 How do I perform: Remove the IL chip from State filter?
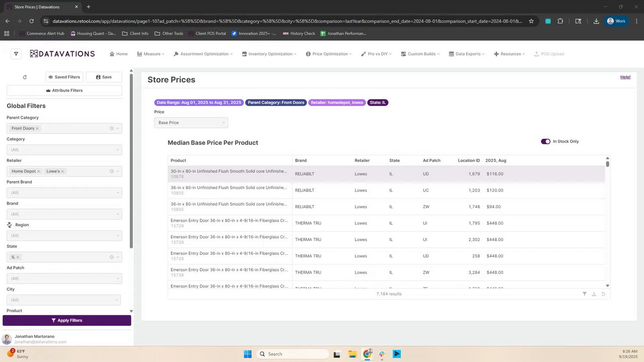point(18,257)
